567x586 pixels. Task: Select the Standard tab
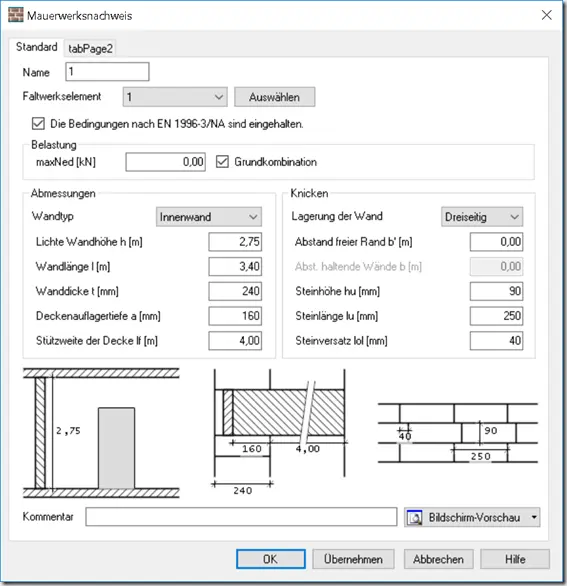pyautogui.click(x=37, y=47)
